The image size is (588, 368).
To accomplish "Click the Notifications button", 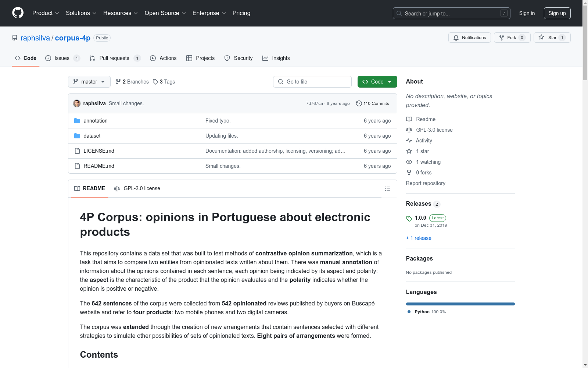I will [x=470, y=38].
